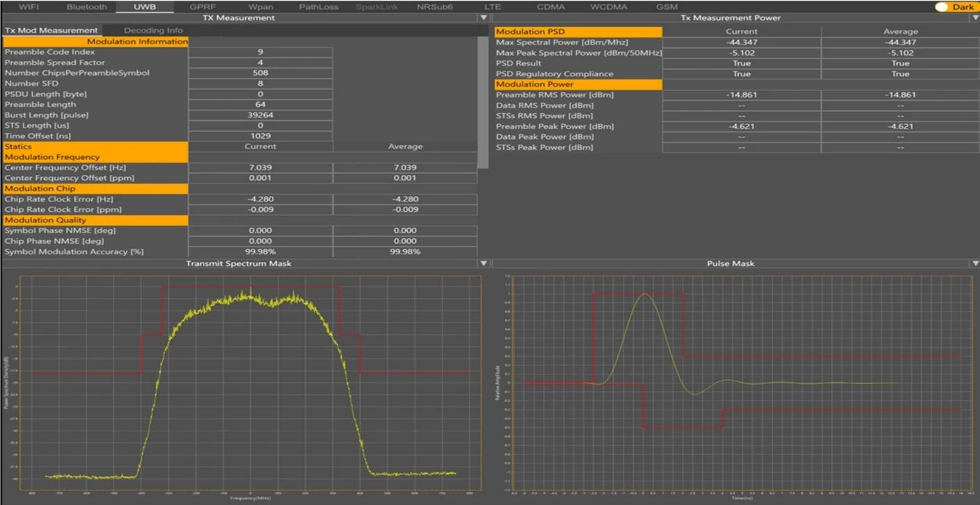Click the Statics header row
Screen dimensions: 980x505
pos(95,147)
